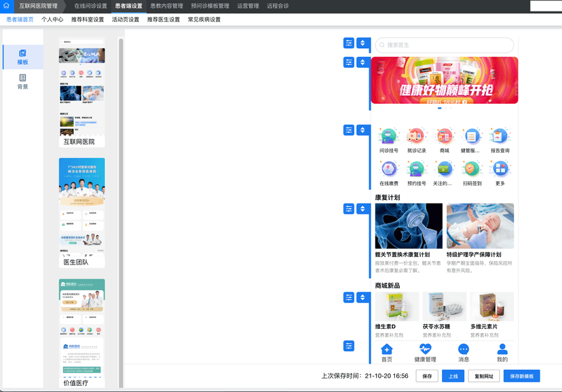Viewport: 562px width, 392px height.
Task: Choose the 医生团队 template thumbnail
Action: pos(81,213)
